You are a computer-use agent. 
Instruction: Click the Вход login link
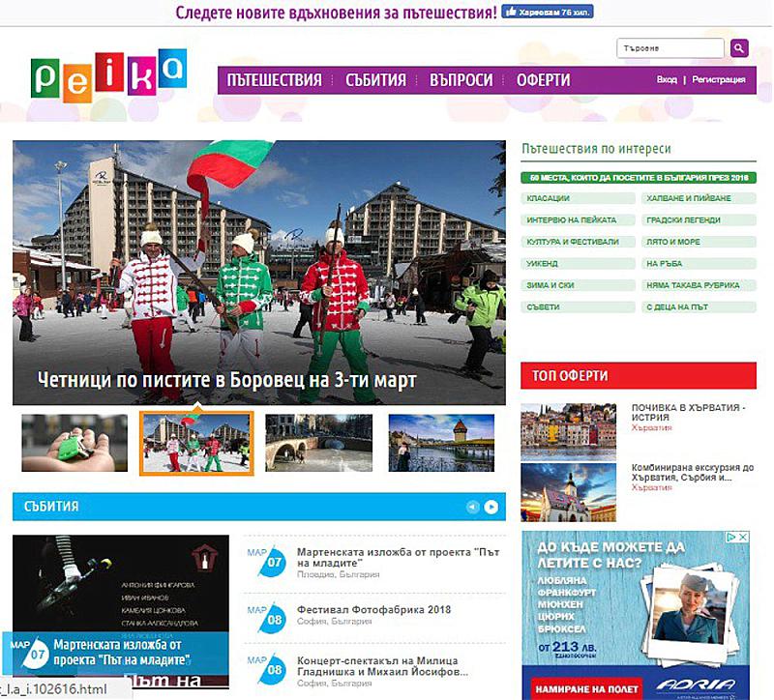(x=667, y=80)
